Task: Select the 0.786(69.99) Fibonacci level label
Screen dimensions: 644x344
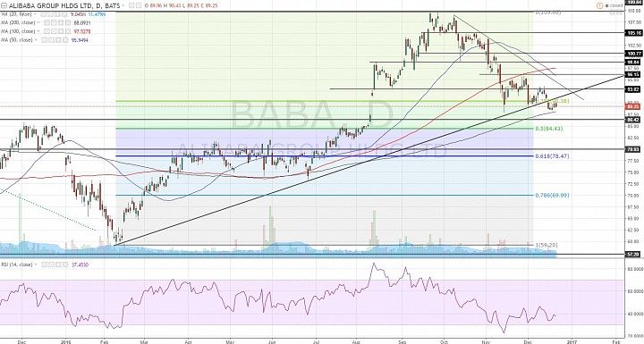Action: [x=552, y=195]
